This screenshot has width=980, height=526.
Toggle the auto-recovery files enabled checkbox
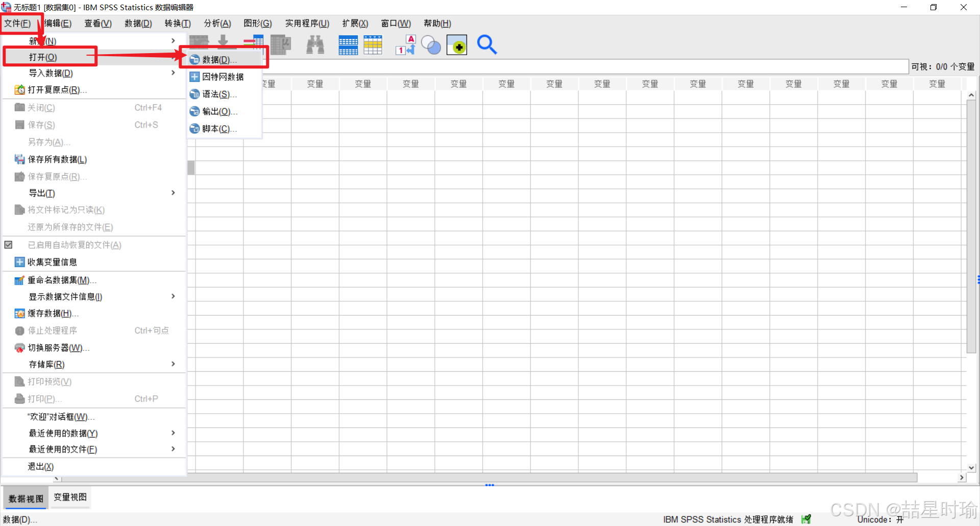pos(8,245)
